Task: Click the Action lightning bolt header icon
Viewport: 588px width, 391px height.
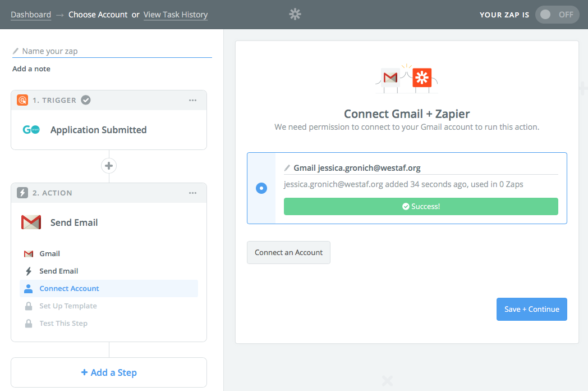Action: [22, 193]
